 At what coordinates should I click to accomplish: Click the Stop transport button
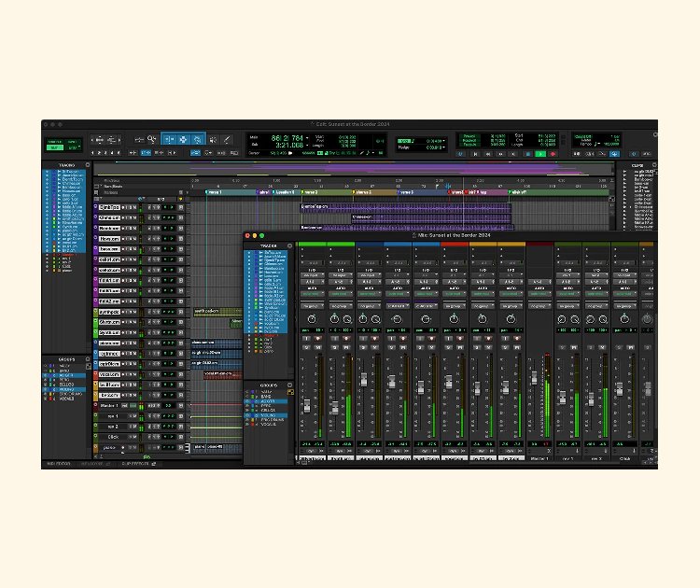point(527,154)
